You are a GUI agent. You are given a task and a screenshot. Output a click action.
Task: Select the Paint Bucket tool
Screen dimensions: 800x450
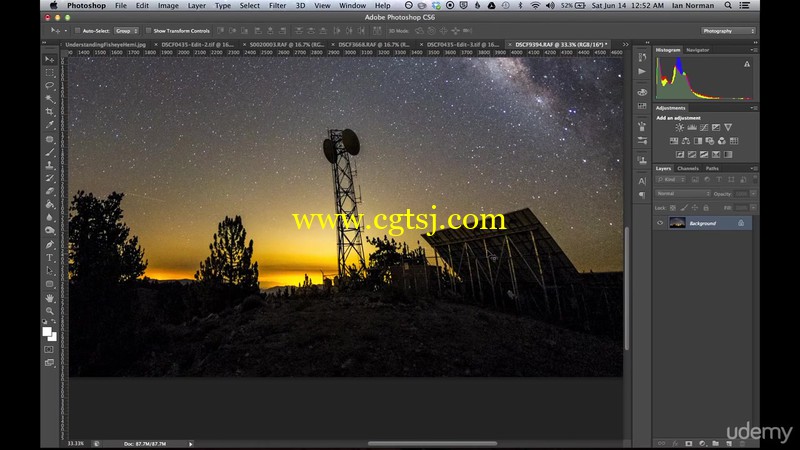coord(49,205)
